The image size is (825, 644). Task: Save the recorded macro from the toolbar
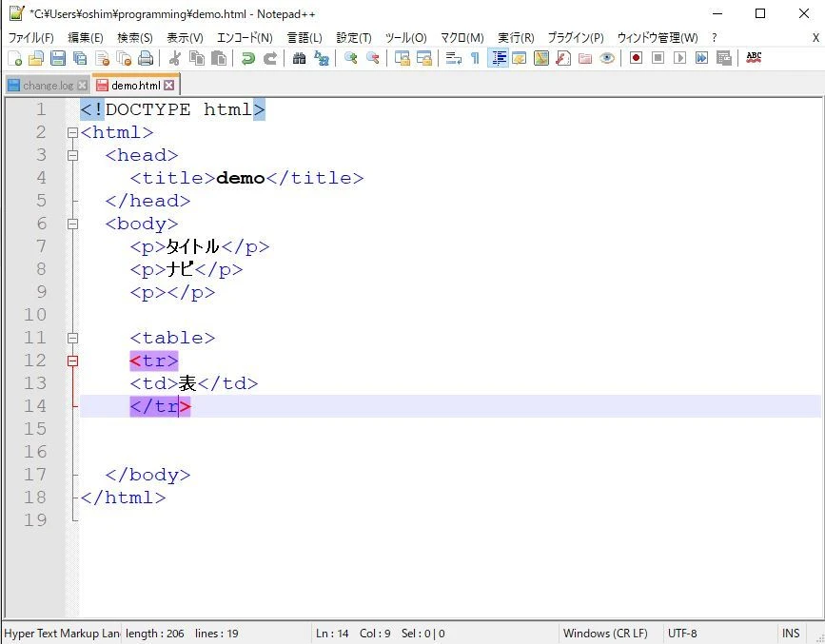[x=723, y=58]
